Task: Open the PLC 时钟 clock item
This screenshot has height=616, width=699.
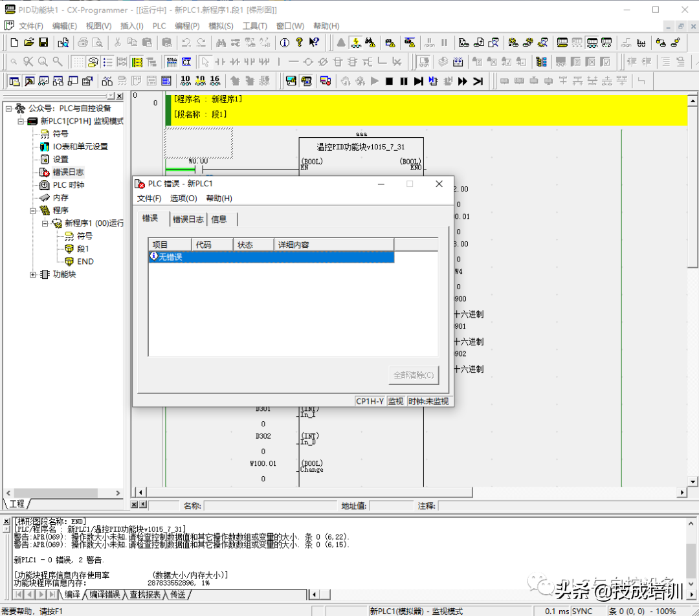Action: 68,185
